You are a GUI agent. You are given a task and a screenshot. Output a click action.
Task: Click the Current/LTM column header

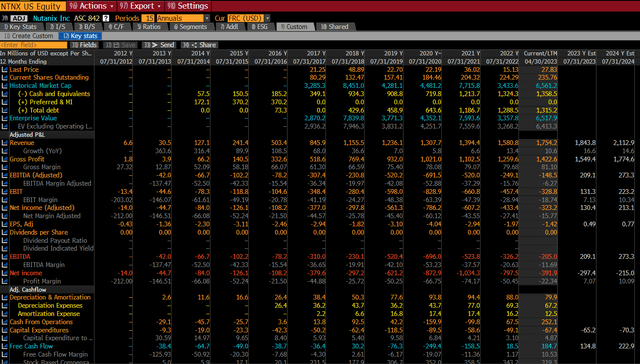pos(540,53)
